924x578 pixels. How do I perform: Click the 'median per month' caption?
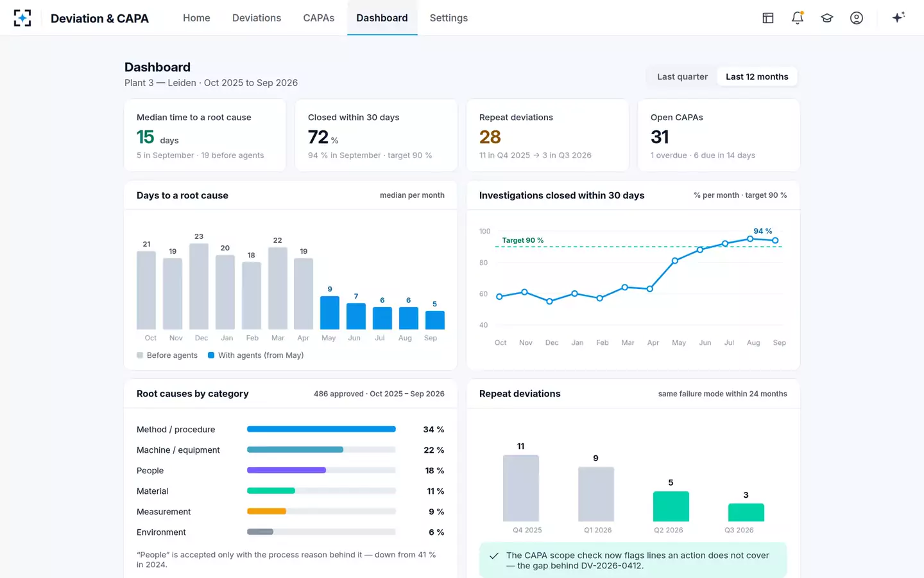(412, 195)
